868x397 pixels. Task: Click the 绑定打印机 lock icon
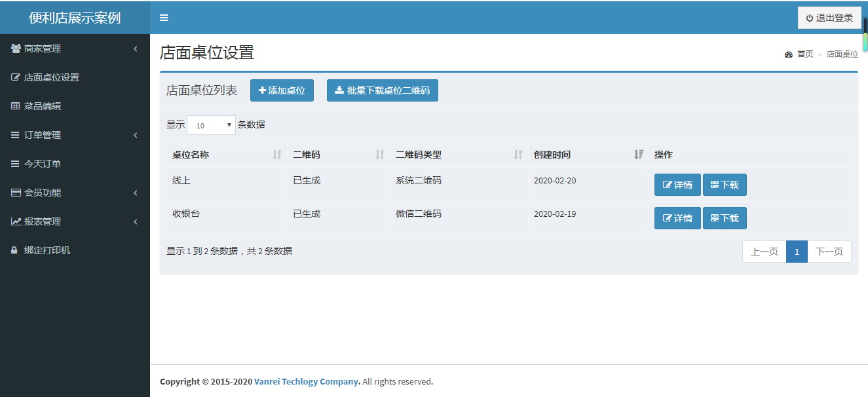coord(14,250)
